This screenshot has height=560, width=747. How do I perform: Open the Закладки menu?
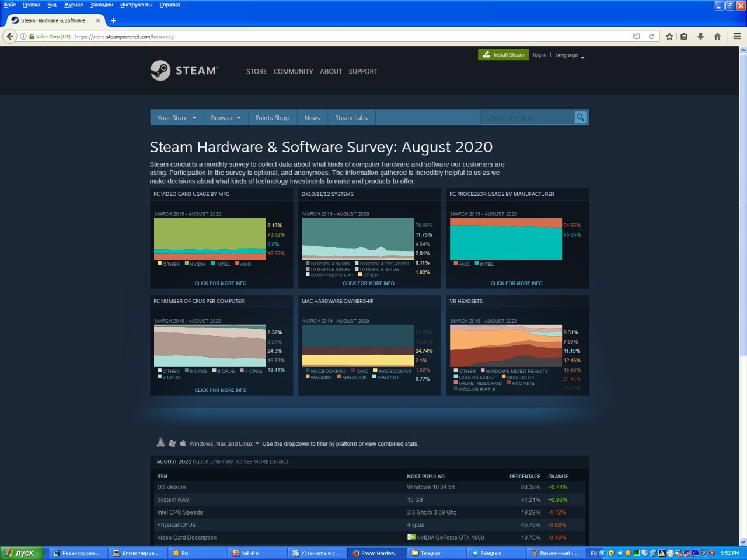[102, 5]
